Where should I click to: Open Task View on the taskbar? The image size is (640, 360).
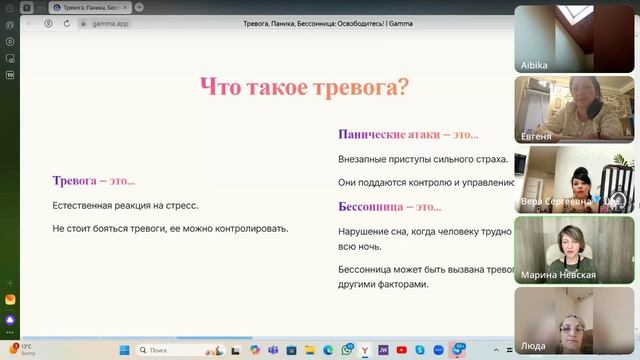pos(236,350)
